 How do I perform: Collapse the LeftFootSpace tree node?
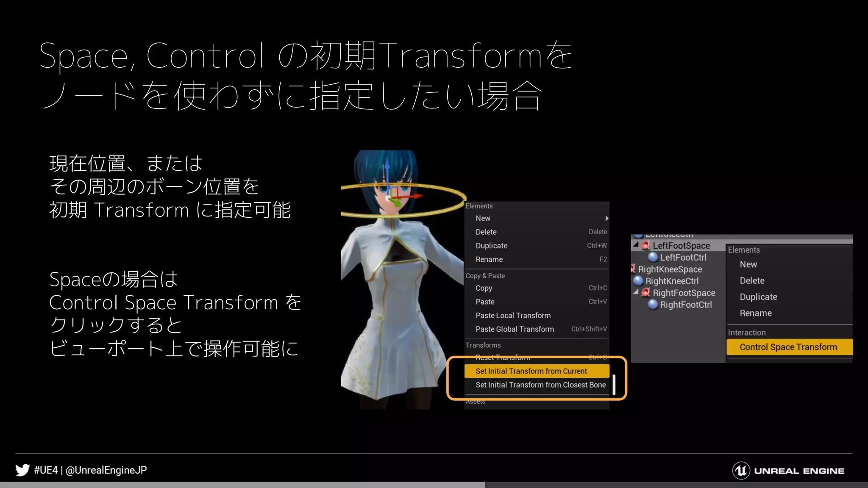(636, 245)
